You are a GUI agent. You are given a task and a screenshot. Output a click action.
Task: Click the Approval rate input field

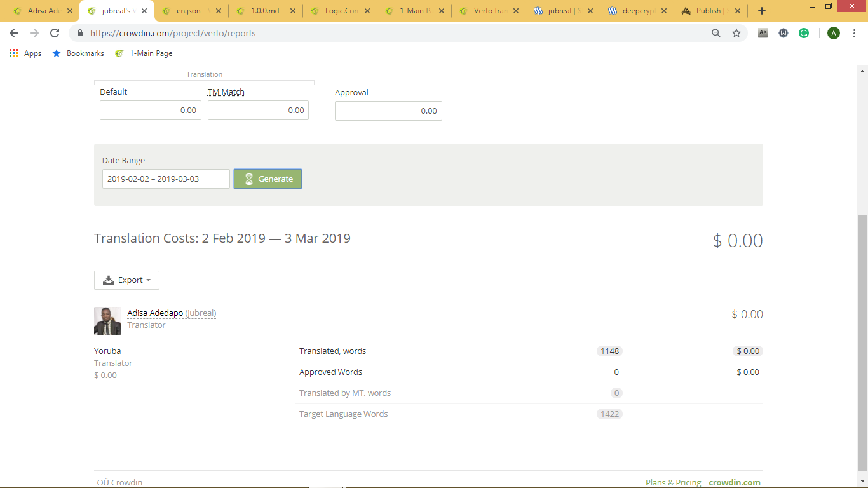pos(388,111)
